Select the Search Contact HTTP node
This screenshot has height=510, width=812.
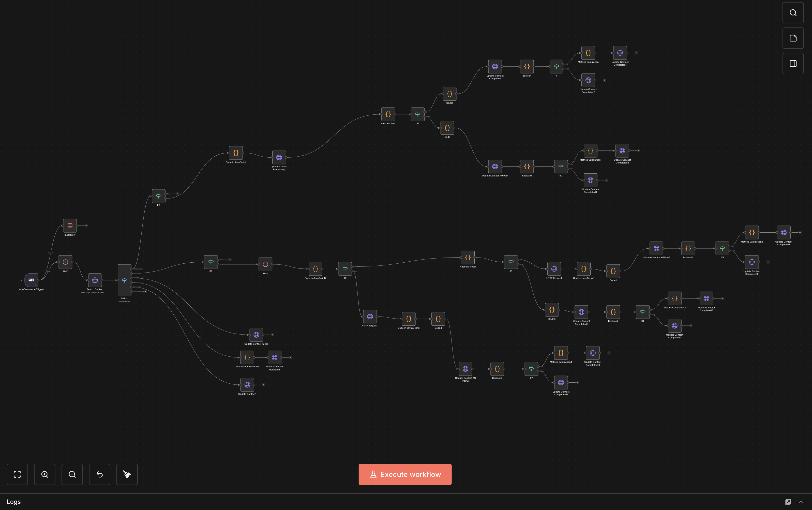pos(95,280)
